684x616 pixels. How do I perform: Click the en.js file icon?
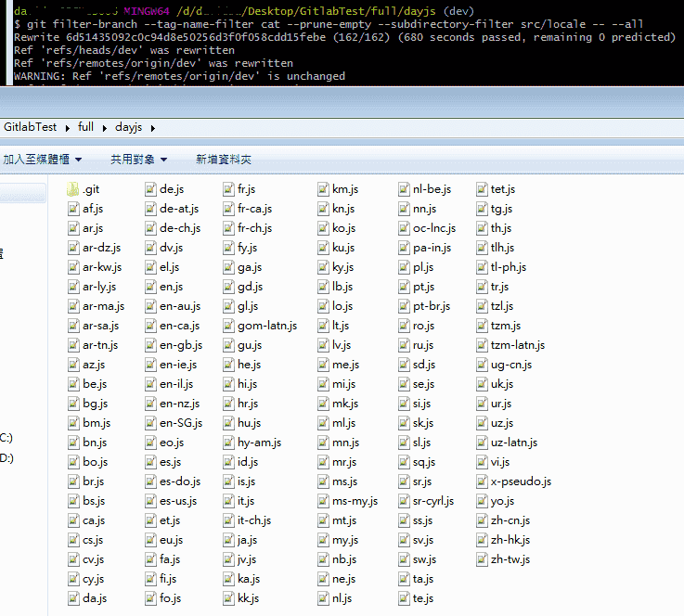coord(151,287)
